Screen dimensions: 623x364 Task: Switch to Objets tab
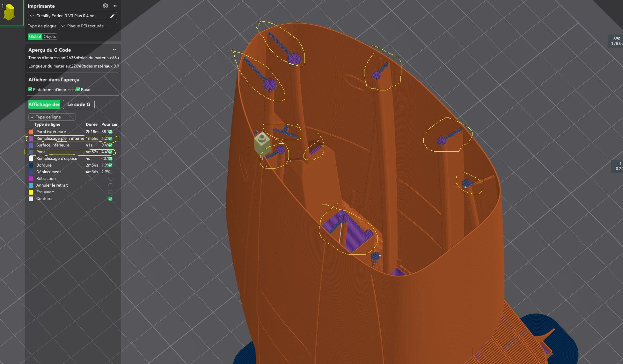click(x=50, y=37)
